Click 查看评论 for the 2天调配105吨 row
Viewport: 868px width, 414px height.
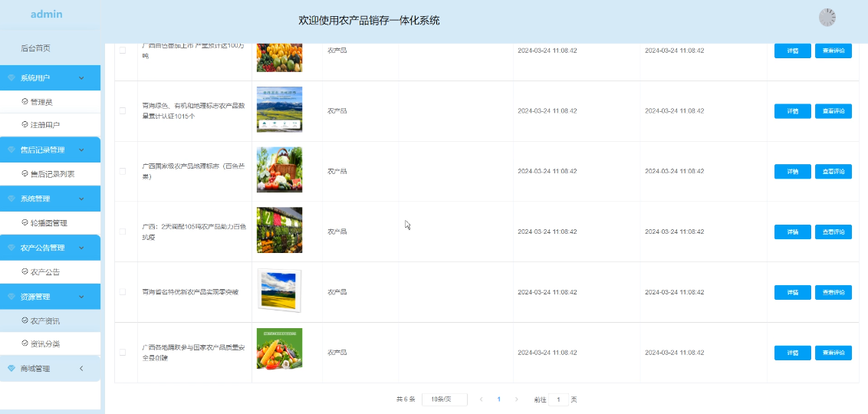pyautogui.click(x=833, y=232)
